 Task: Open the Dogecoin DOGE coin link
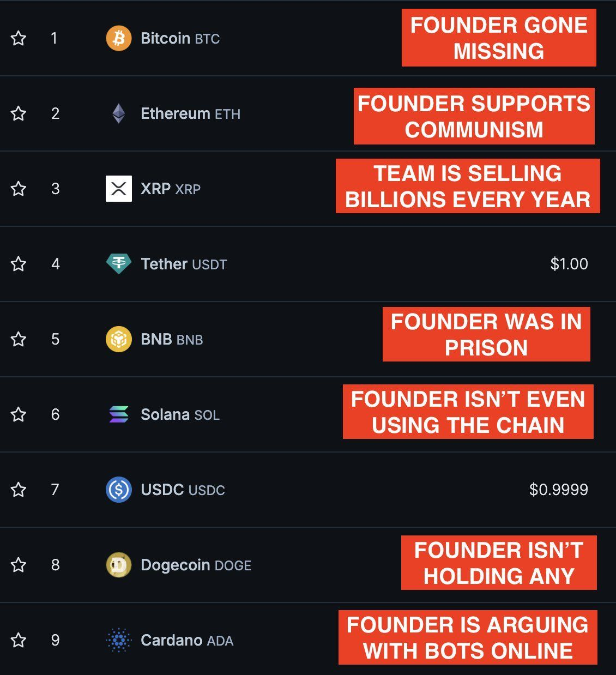click(x=196, y=565)
